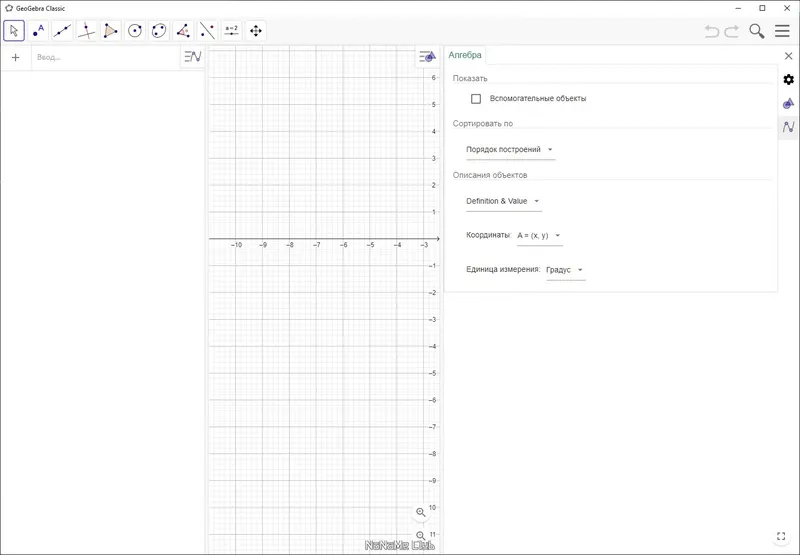The height and width of the screenshot is (555, 800).
Task: Click the Ввод input field
Action: (107, 57)
